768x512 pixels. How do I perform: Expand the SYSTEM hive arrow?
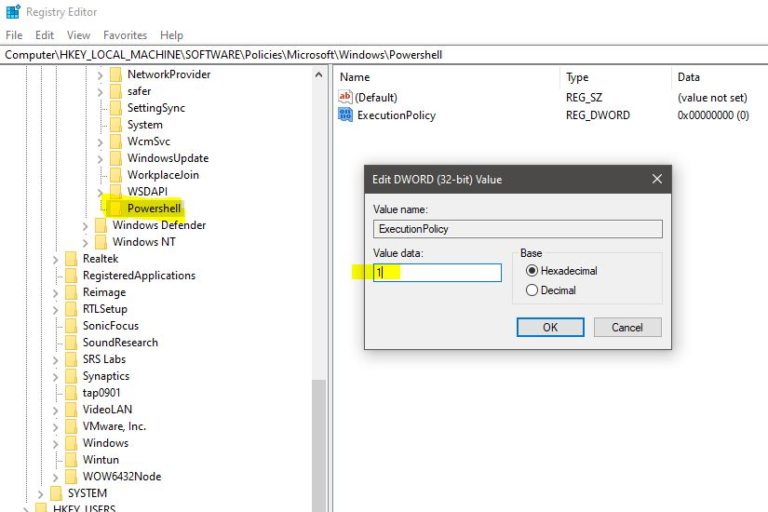(41, 494)
